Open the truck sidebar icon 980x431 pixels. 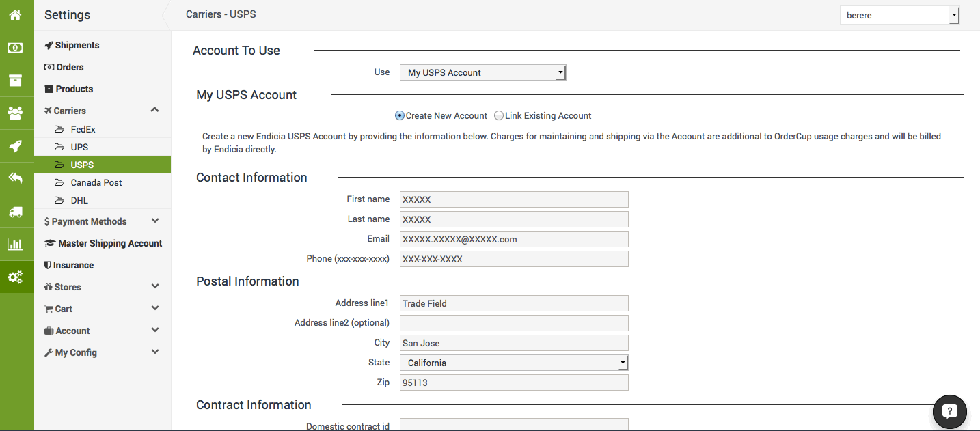pyautogui.click(x=15, y=212)
